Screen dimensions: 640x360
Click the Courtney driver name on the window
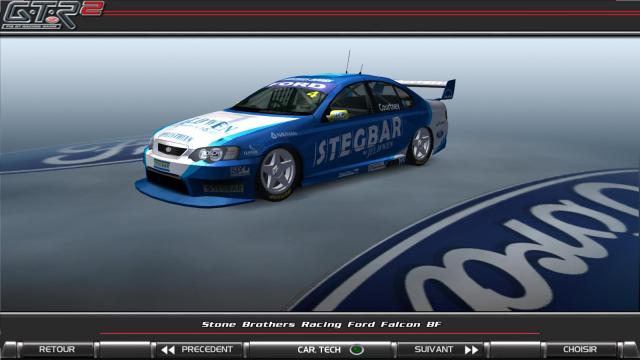click(x=389, y=107)
